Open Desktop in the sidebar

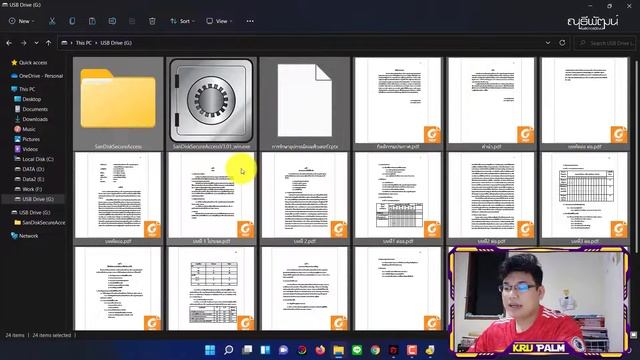click(28, 99)
